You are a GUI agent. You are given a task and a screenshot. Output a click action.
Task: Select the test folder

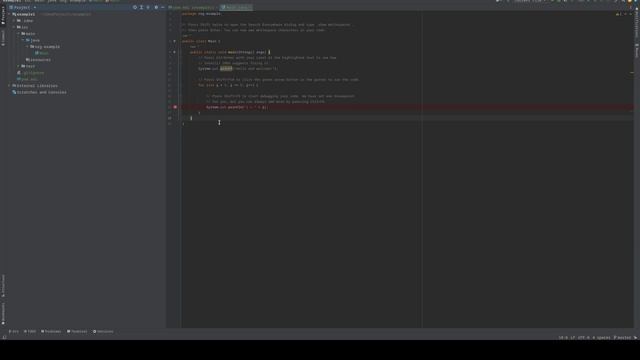click(x=28, y=66)
